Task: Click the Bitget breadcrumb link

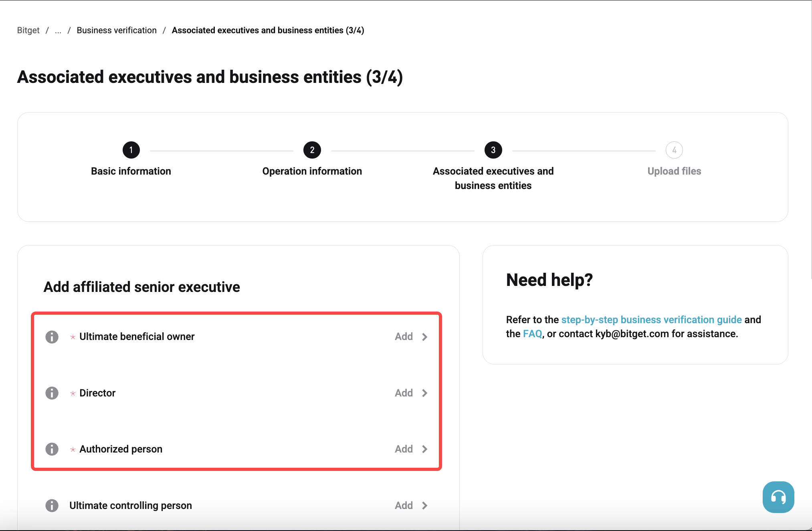Action: pos(28,30)
